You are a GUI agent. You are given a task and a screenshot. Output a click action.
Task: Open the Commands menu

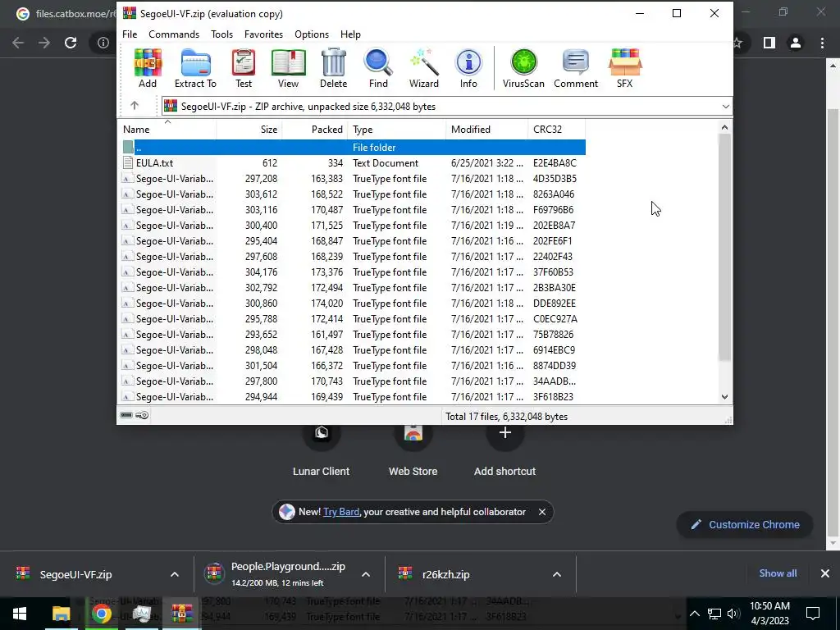pos(174,34)
